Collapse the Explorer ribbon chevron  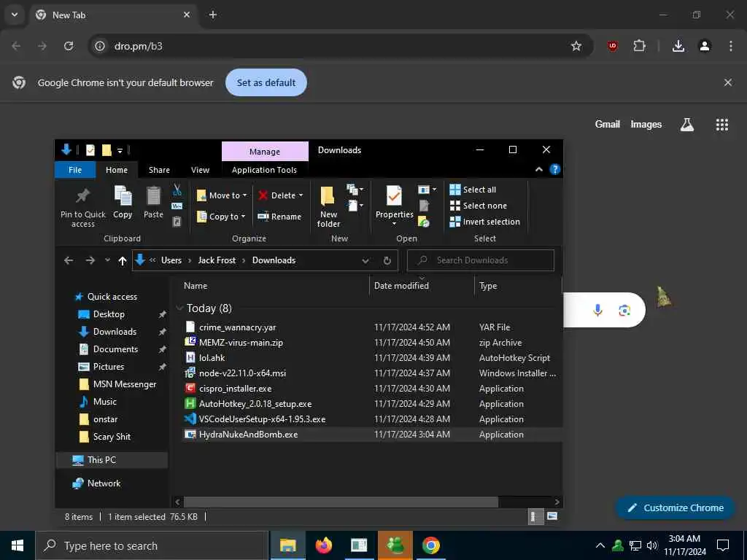539,169
